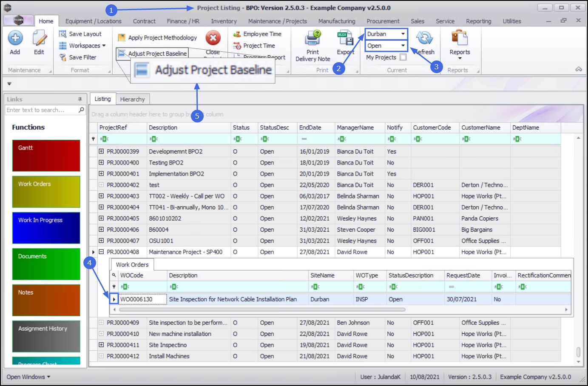Image resolution: width=588 pixels, height=386 pixels.
Task: Click the red Close icon
Action: 213,38
